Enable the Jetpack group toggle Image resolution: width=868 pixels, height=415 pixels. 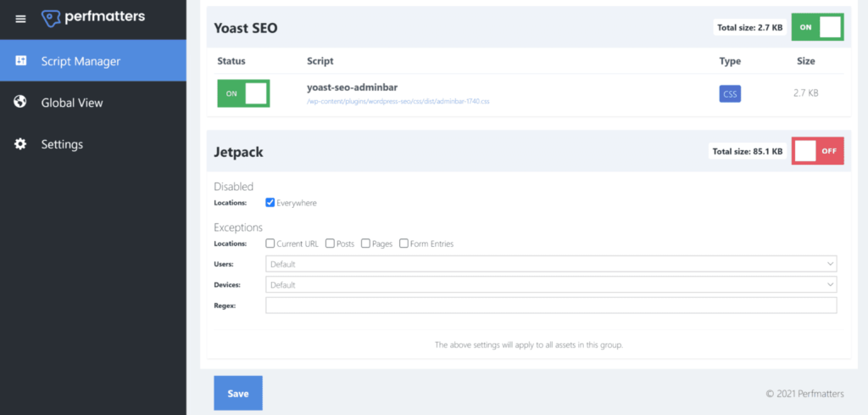[817, 151]
